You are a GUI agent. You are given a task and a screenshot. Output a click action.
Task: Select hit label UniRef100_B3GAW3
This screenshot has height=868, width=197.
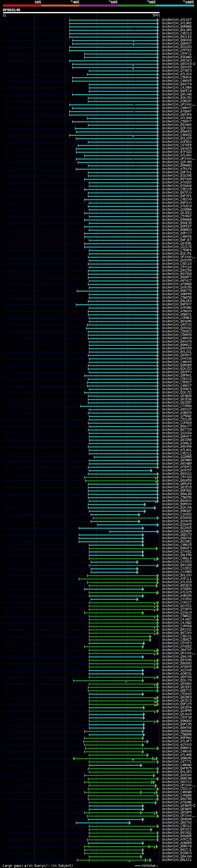[176, 57]
